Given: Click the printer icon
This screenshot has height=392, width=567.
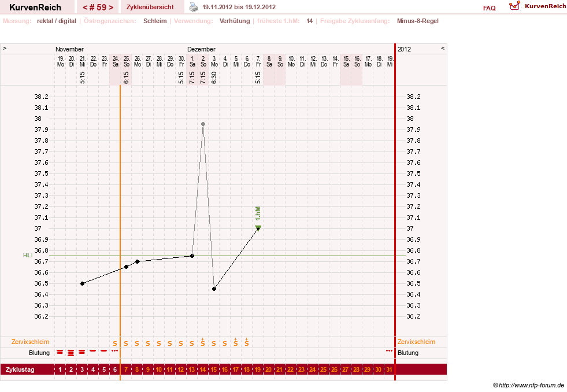Looking at the screenshot, I should click(194, 7).
